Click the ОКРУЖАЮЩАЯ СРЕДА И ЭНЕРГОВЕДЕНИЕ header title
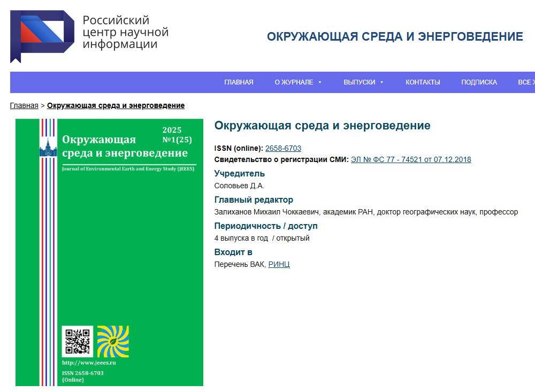The height and width of the screenshot is (392, 535). tap(395, 36)
